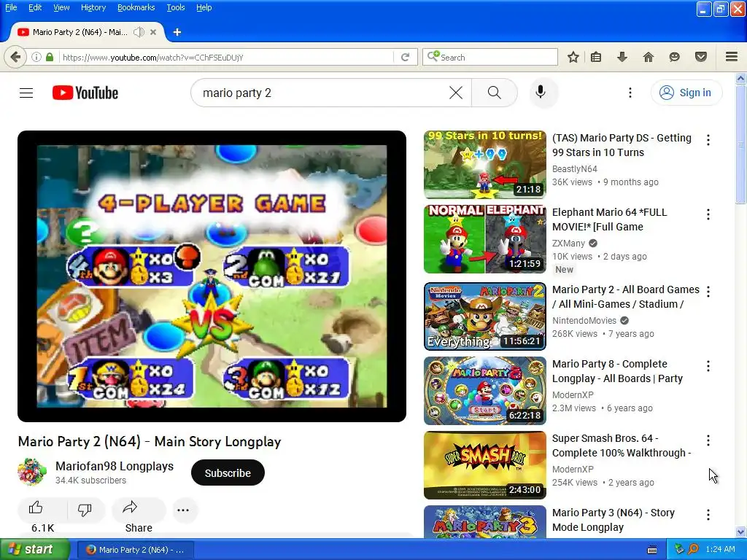747x560 pixels.
Task: Open a new tab with plus button
Action: 177,32
